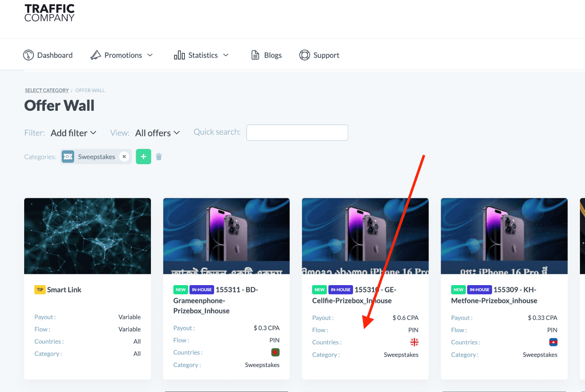
Task: Open the All offers view dropdown
Action: [158, 133]
